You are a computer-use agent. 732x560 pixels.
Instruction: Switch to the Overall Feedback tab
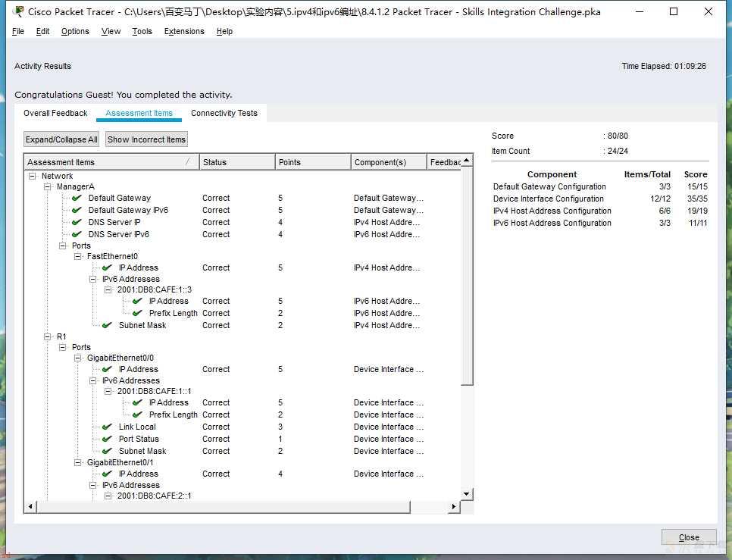pos(55,113)
